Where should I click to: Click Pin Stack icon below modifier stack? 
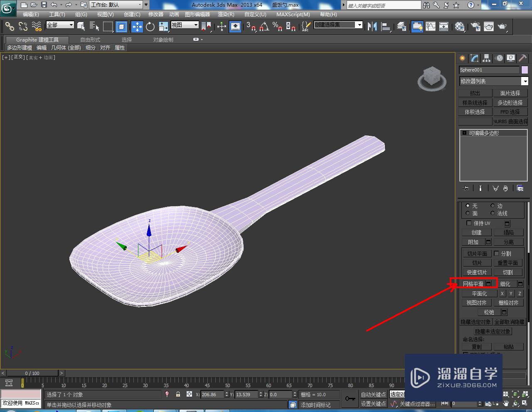(x=466, y=188)
